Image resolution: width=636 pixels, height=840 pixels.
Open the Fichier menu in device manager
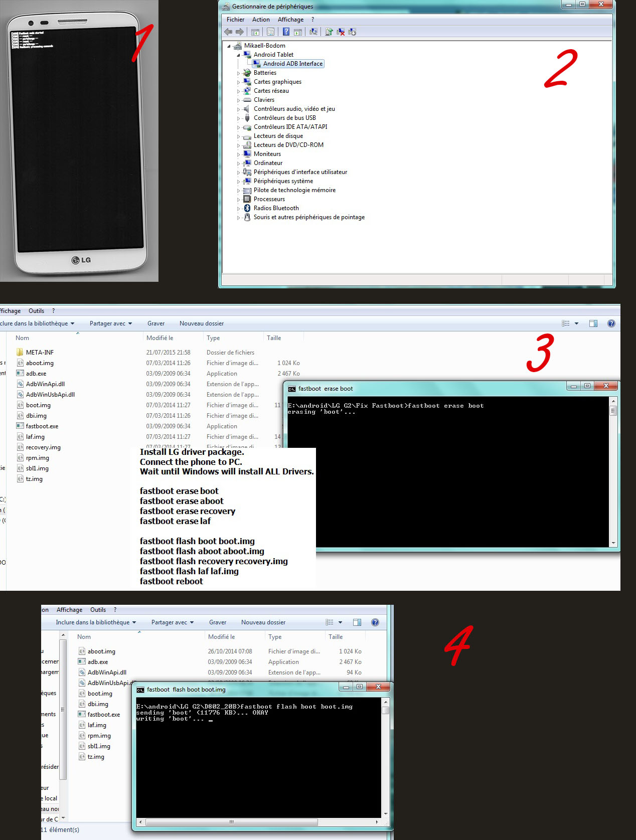[x=235, y=20]
